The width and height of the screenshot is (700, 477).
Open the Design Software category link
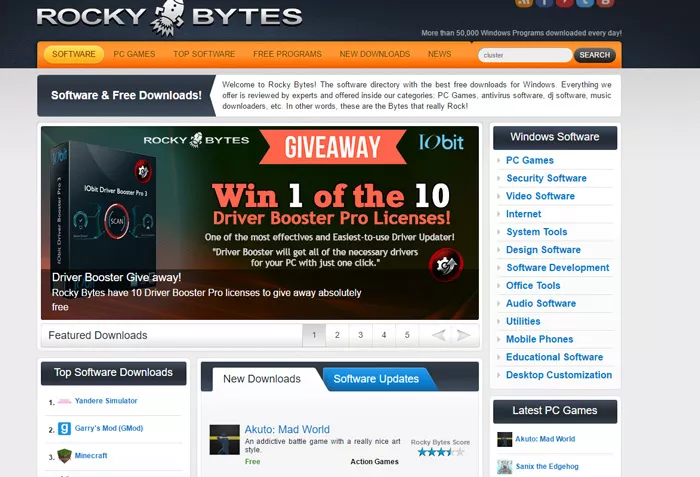point(543,250)
